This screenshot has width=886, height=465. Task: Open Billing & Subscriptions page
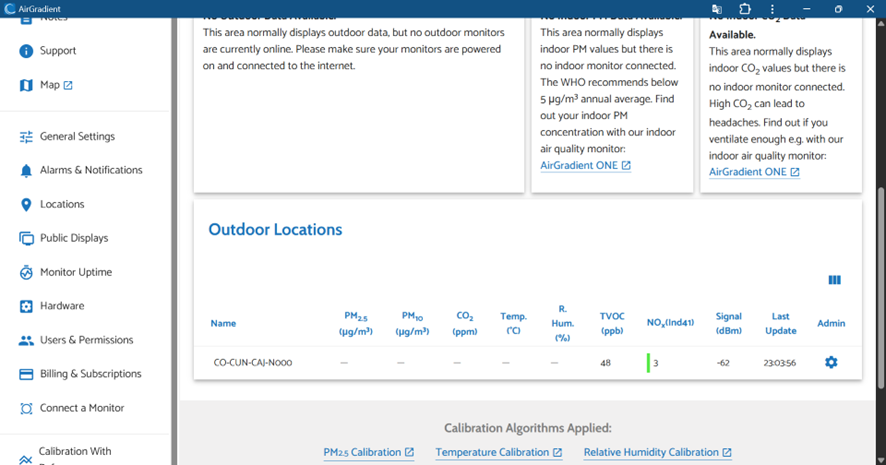(x=90, y=374)
